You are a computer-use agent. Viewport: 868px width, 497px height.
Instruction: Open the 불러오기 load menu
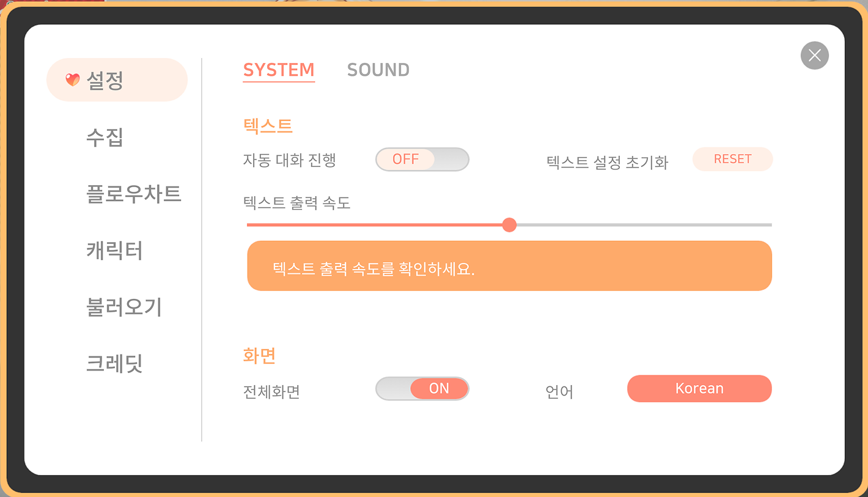125,306
